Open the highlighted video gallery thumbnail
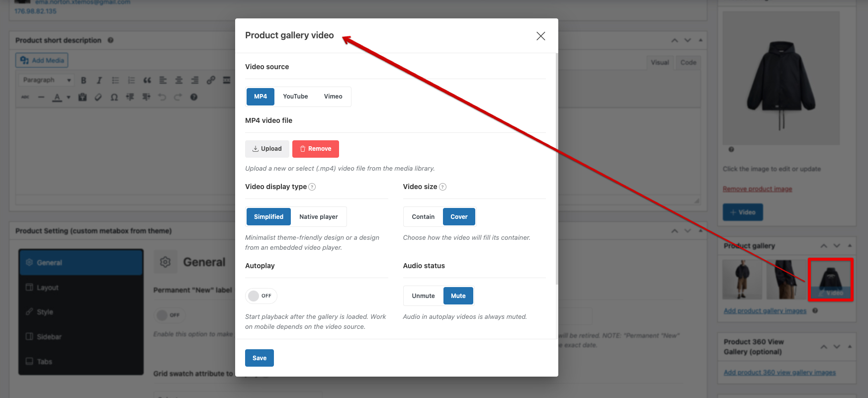This screenshot has width=868, height=398. pyautogui.click(x=830, y=280)
